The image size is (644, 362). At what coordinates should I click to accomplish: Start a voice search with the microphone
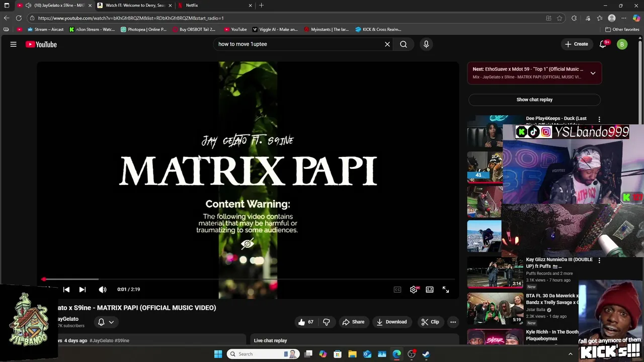pyautogui.click(x=426, y=44)
